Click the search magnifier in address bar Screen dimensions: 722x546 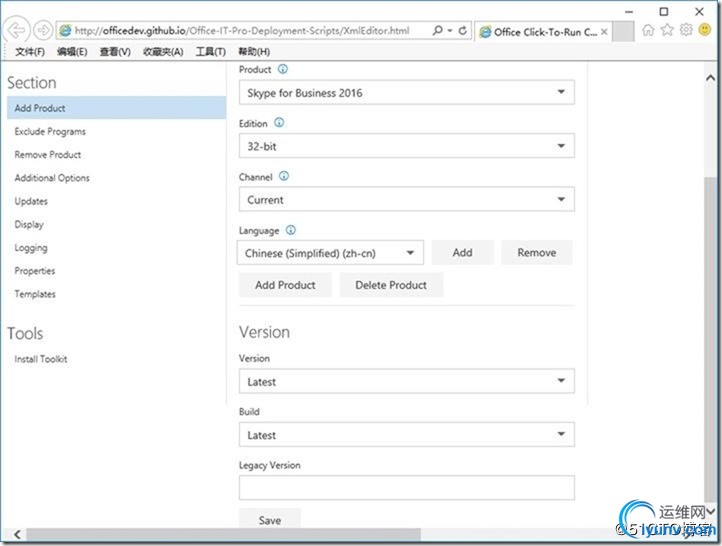click(x=437, y=30)
